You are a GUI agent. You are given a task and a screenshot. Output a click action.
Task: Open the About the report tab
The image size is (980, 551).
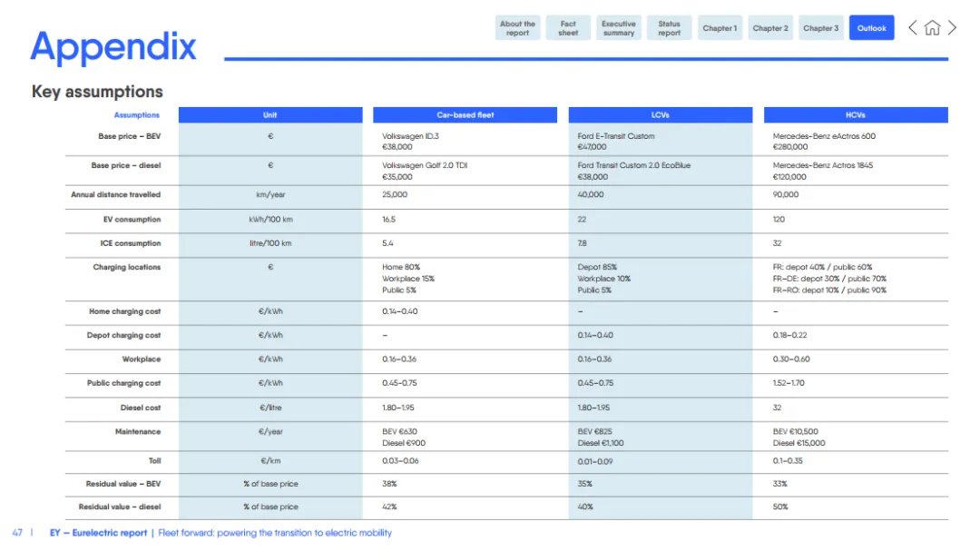(x=517, y=28)
